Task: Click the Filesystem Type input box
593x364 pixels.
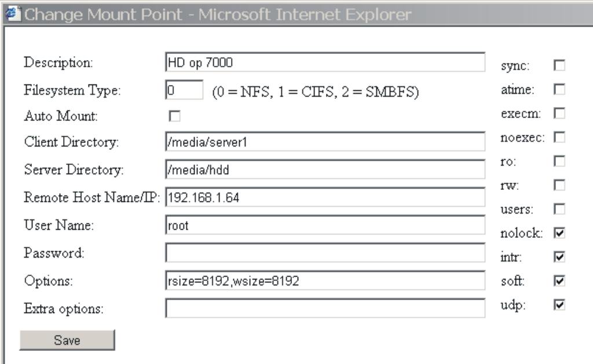Action: point(184,90)
